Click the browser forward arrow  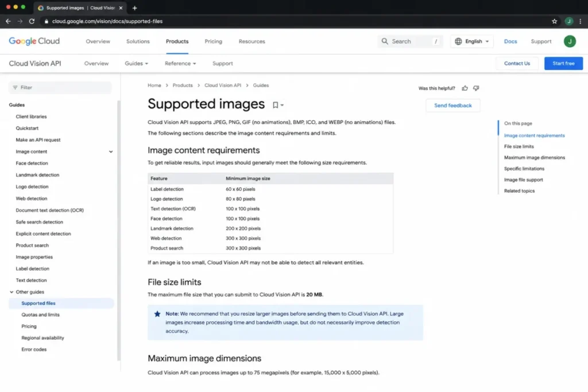[x=20, y=21]
